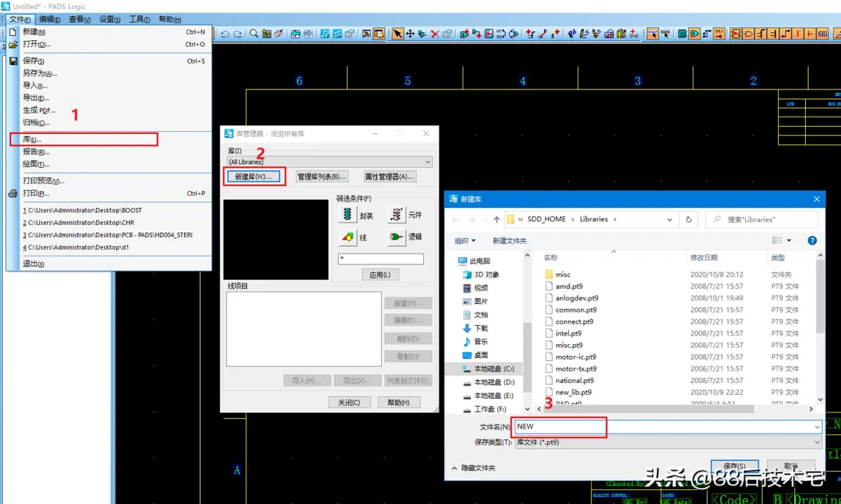This screenshot has width=841, height=504.
Task: Click Manage Lib. List (管理库列表) button
Action: (x=322, y=177)
